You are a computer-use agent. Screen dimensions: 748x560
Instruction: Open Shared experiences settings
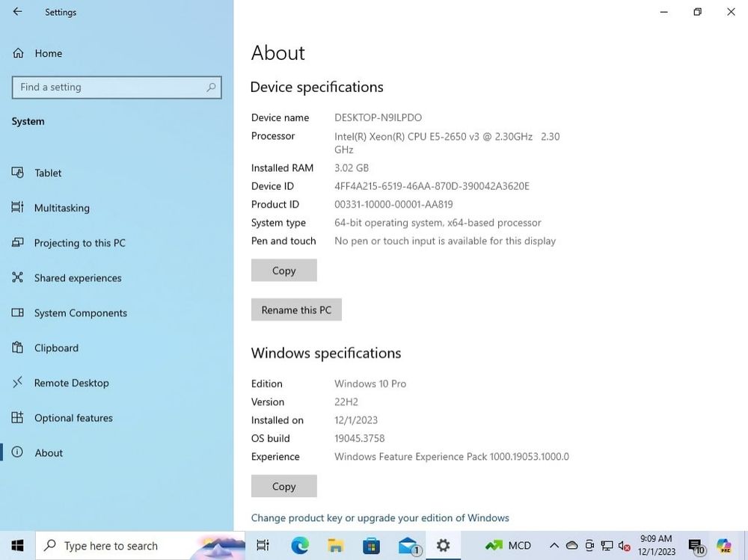(78, 278)
